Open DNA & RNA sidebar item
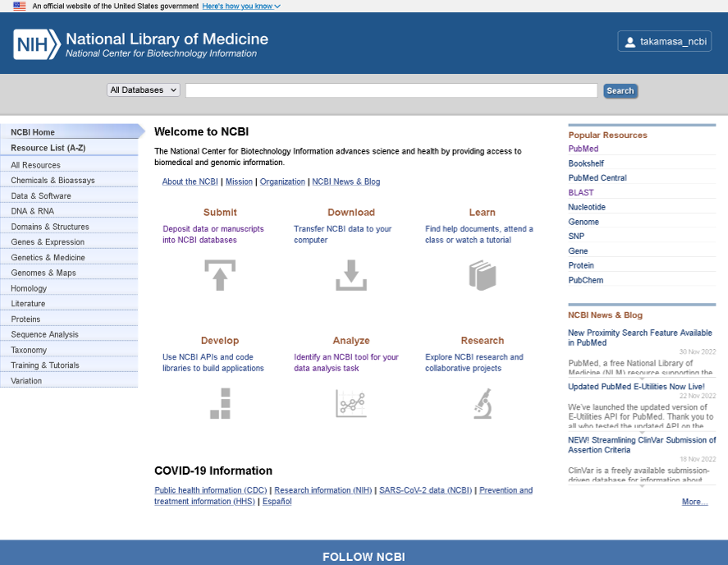 coord(69,211)
